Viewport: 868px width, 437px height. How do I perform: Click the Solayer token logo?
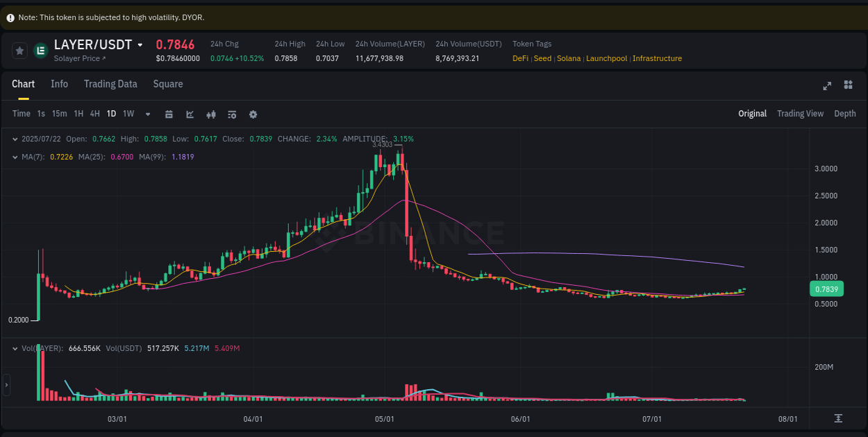39,50
